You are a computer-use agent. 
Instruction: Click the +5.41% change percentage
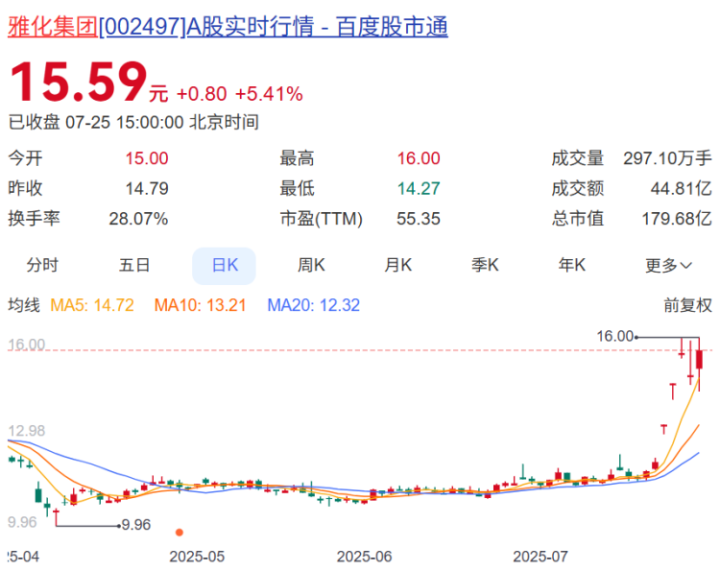coord(269,94)
